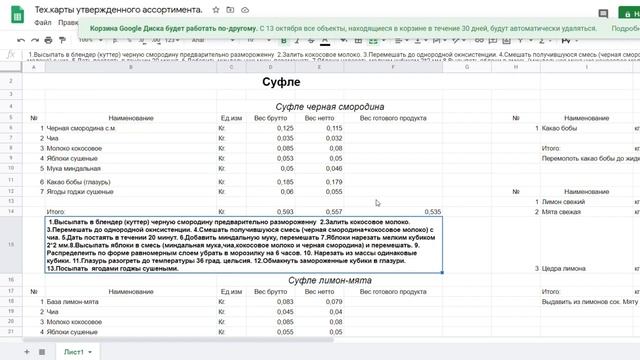Select the recipe instructions cell
640x360 pixels.
coord(244,245)
